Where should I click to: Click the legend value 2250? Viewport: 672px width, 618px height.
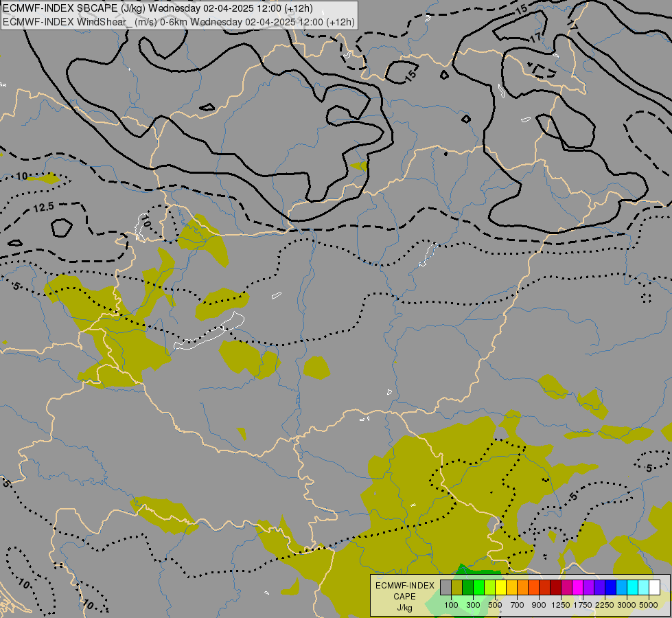coord(605,605)
